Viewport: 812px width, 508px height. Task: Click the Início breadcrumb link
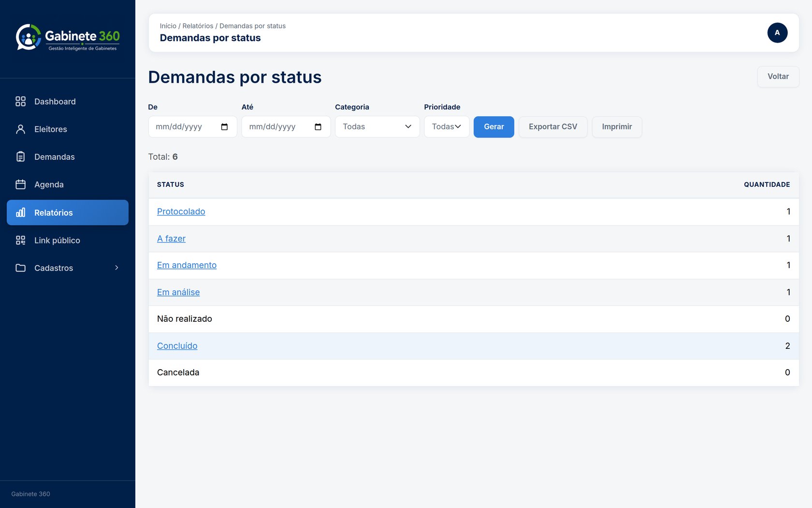click(x=168, y=26)
